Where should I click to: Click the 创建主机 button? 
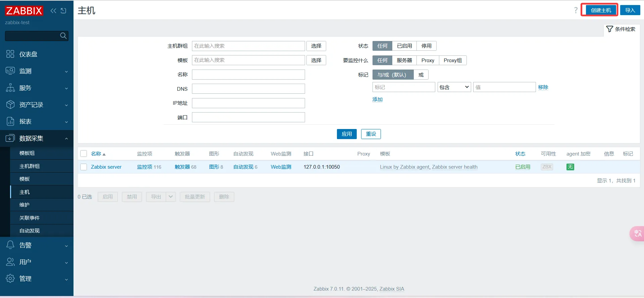pyautogui.click(x=601, y=10)
